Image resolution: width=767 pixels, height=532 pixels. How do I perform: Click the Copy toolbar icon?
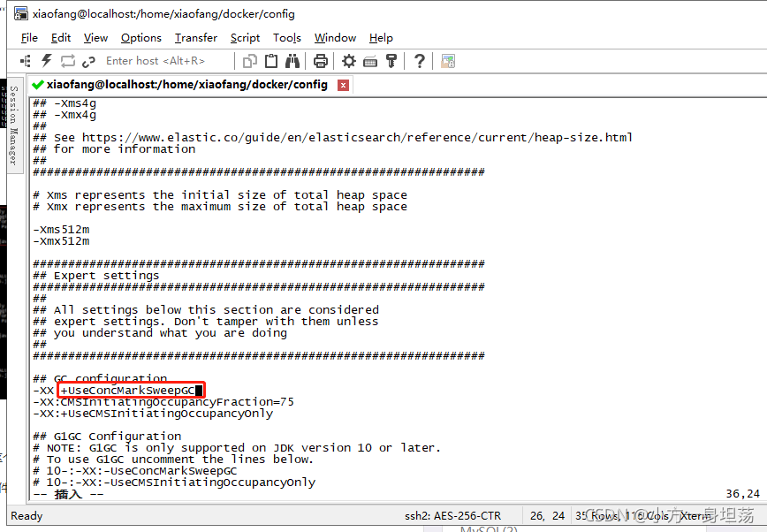point(250,61)
